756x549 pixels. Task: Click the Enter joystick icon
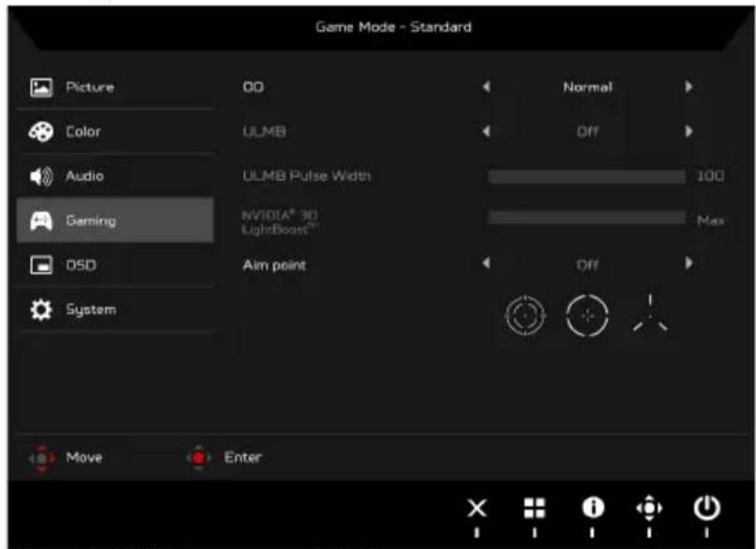point(199,458)
